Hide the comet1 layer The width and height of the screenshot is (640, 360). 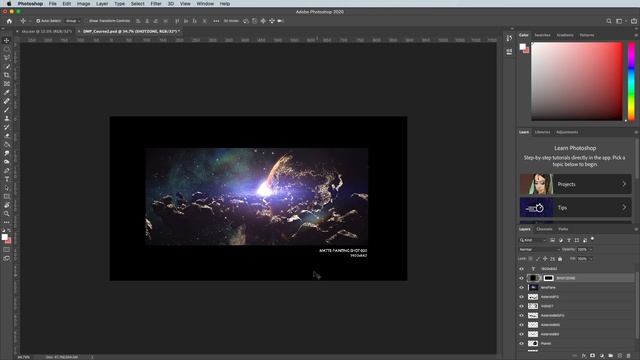(x=521, y=306)
